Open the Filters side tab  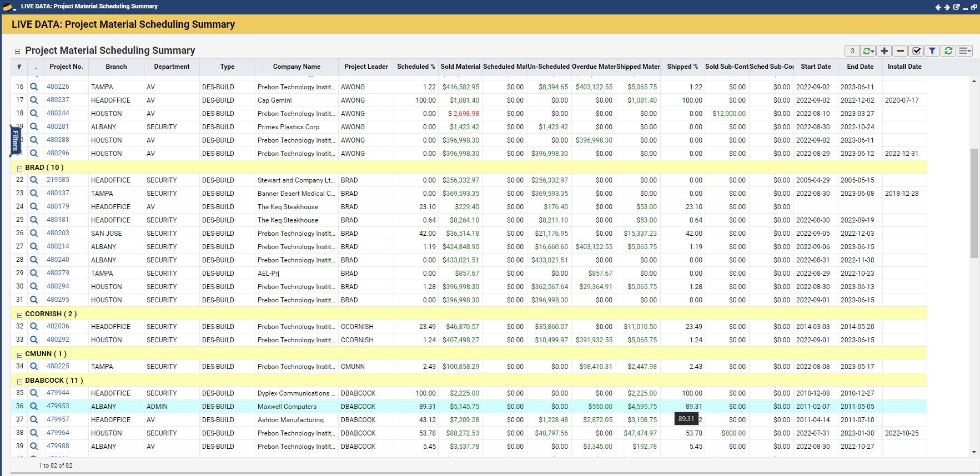tap(15, 140)
